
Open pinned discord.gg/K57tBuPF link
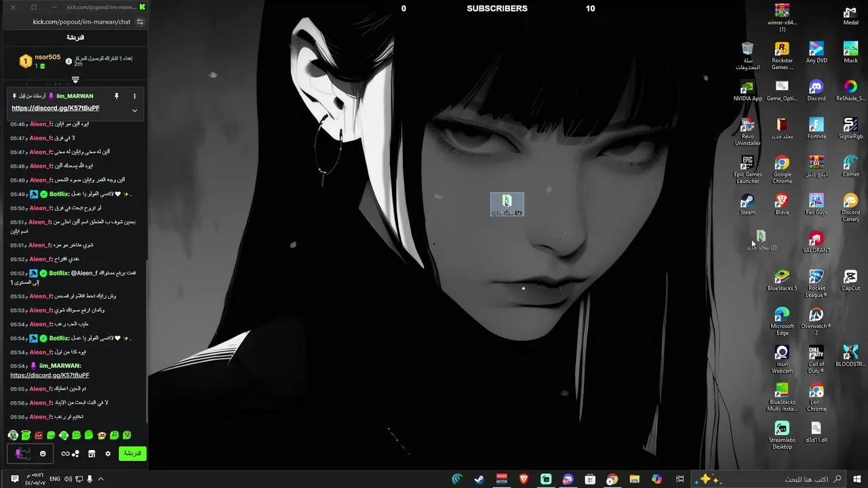click(56, 108)
